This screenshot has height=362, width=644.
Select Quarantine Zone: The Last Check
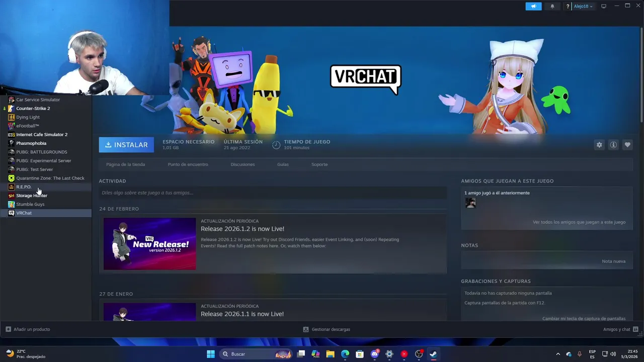[46, 178]
